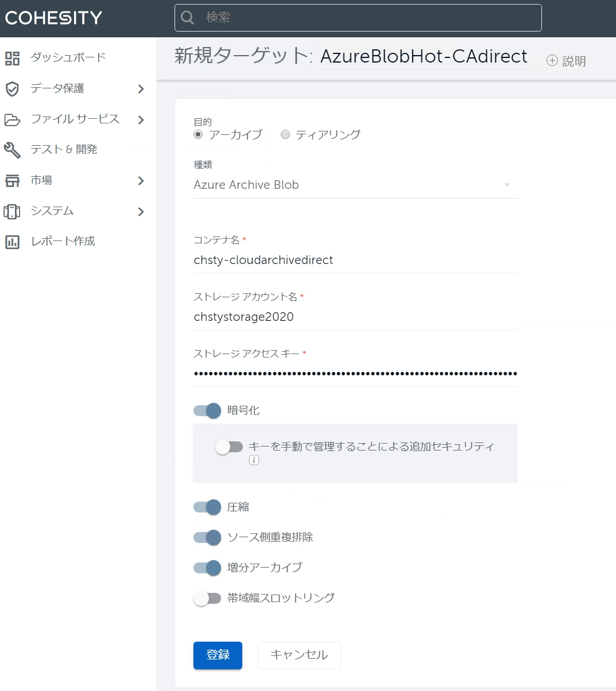616x691 pixels.
Task: Click the 目的 label
Action: 203,122
